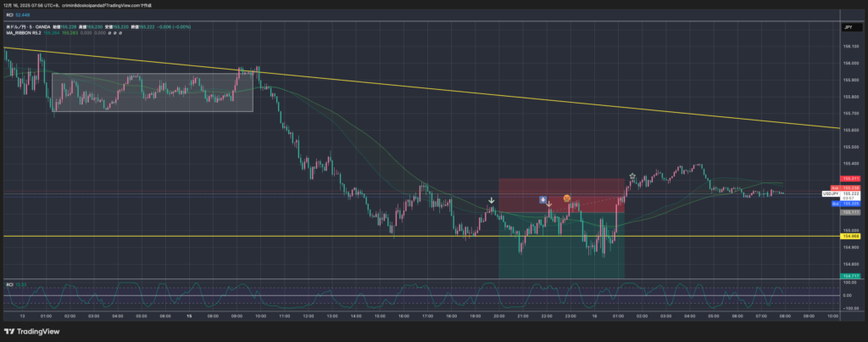Screen dimensions: 868x342
Task: Select small white arrow beside blue marker
Action: tap(549, 204)
